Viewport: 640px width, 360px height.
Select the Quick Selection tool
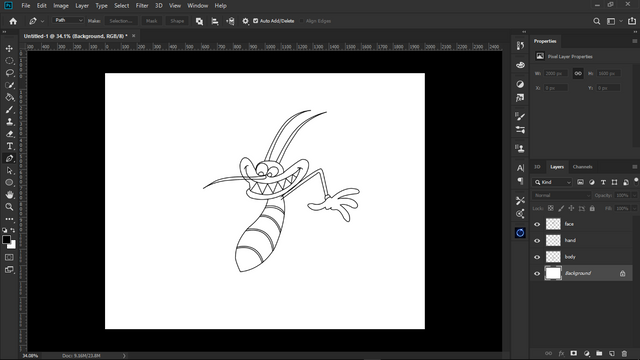pos(9,85)
